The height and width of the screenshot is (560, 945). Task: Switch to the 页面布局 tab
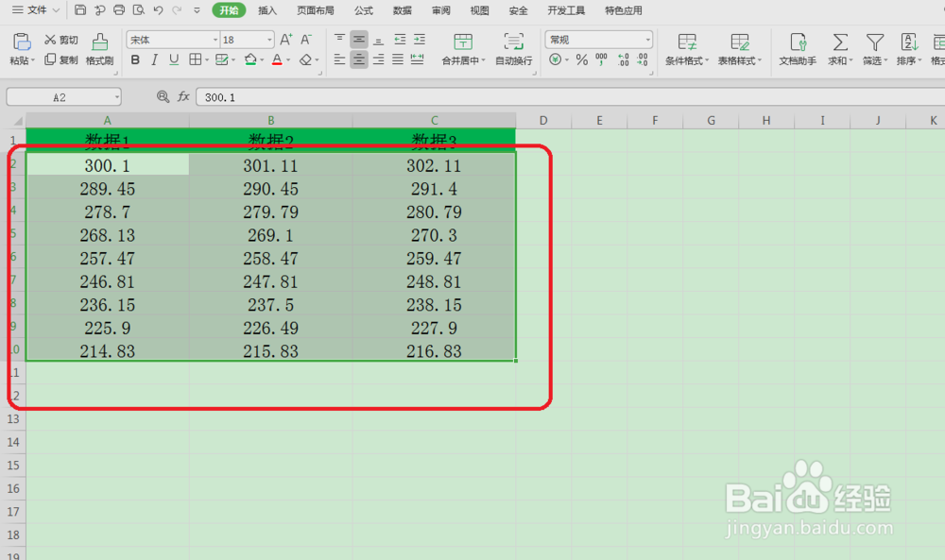[316, 10]
